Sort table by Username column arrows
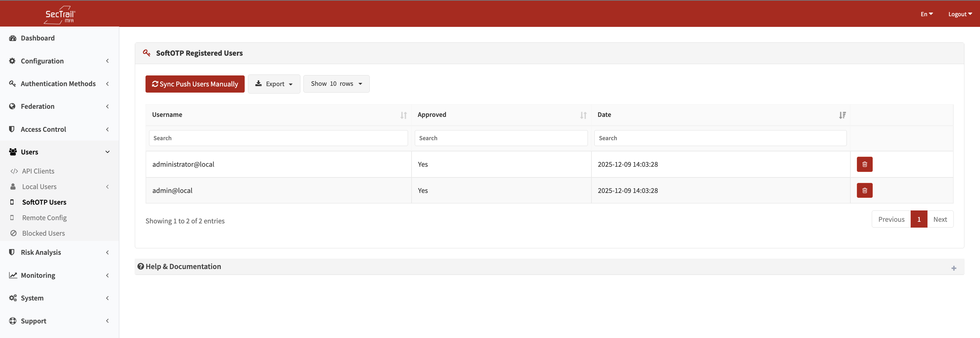The image size is (980, 338). [x=403, y=115]
